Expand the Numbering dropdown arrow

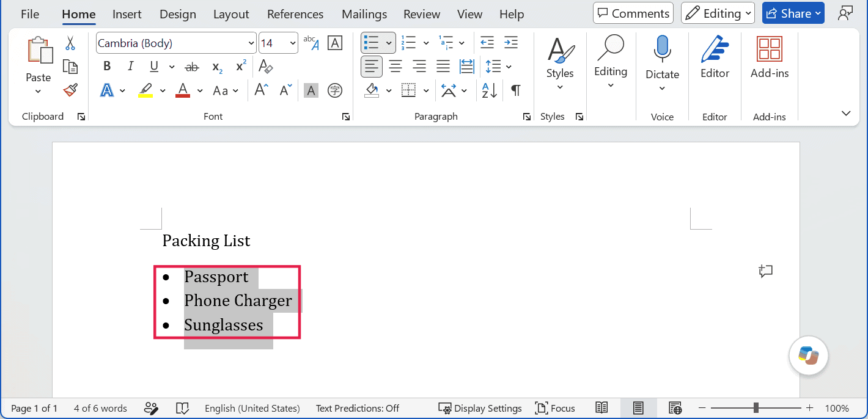click(x=426, y=43)
